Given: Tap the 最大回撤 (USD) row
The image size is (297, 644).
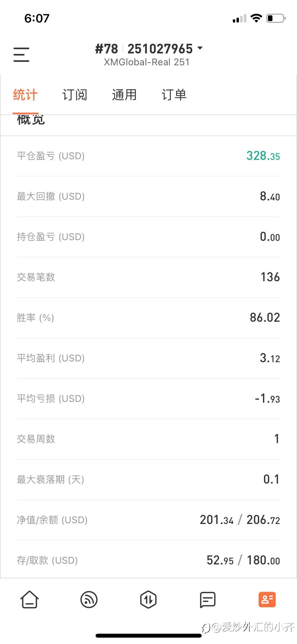Looking at the screenshot, I should (148, 196).
